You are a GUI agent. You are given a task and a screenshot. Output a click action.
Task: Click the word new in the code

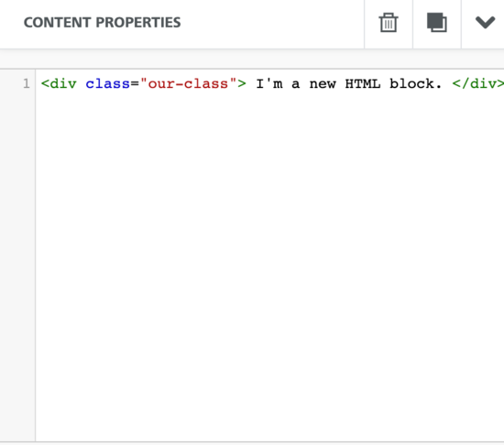[323, 84]
